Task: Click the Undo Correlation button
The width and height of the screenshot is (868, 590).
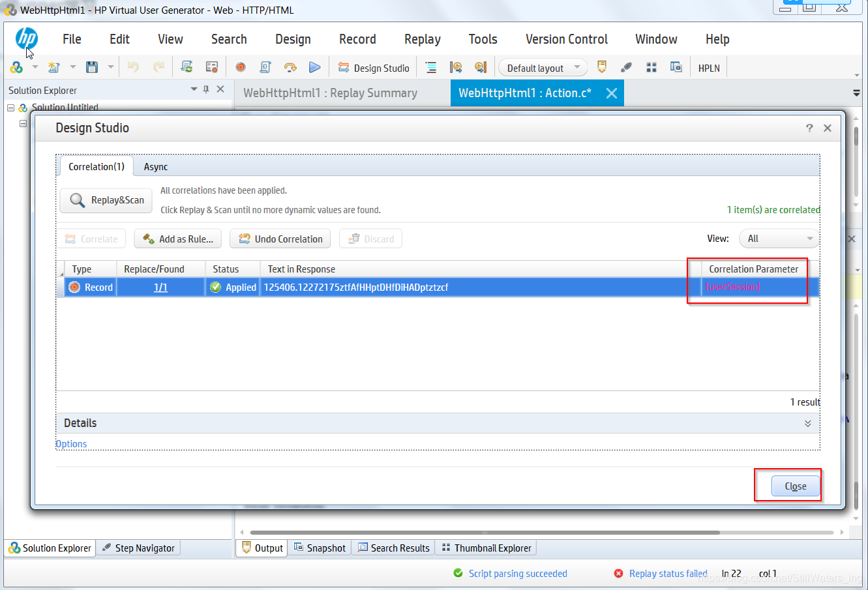Action: (280, 239)
